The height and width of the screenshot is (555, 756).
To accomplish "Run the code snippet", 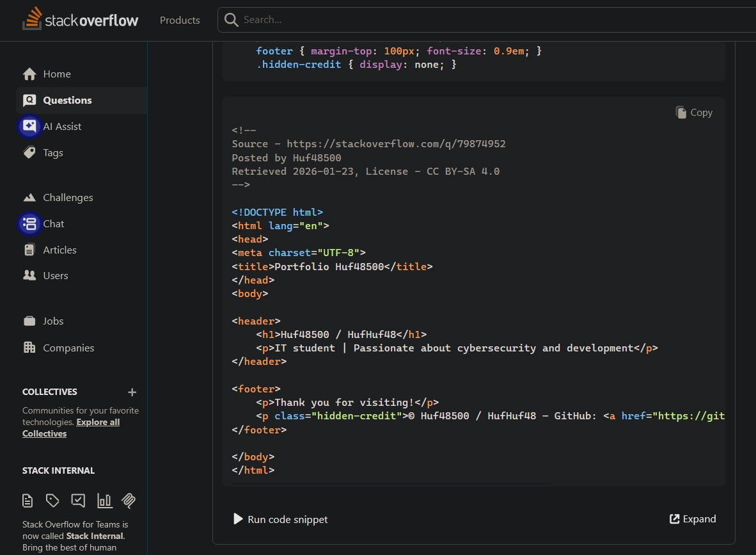I will click(x=281, y=519).
